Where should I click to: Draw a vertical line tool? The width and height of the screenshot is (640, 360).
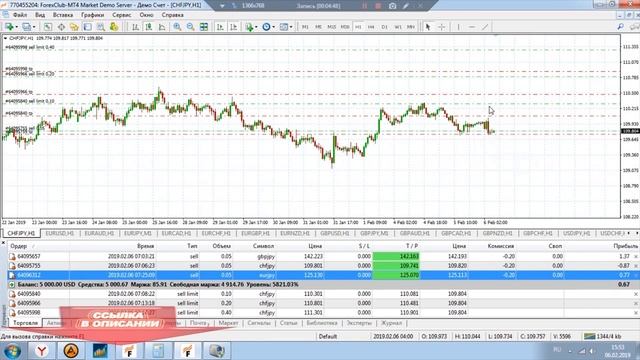pyautogui.click(x=458, y=27)
